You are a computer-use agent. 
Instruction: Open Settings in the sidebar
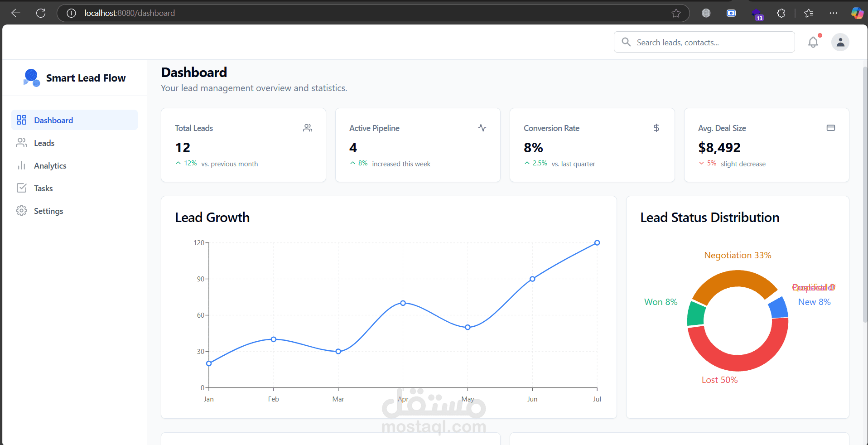coord(74,211)
